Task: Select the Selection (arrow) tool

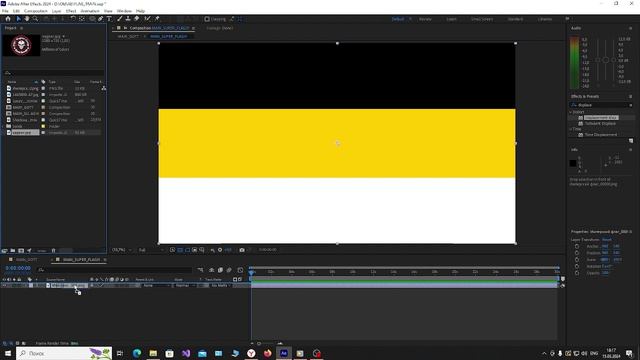Action: (x=18, y=19)
